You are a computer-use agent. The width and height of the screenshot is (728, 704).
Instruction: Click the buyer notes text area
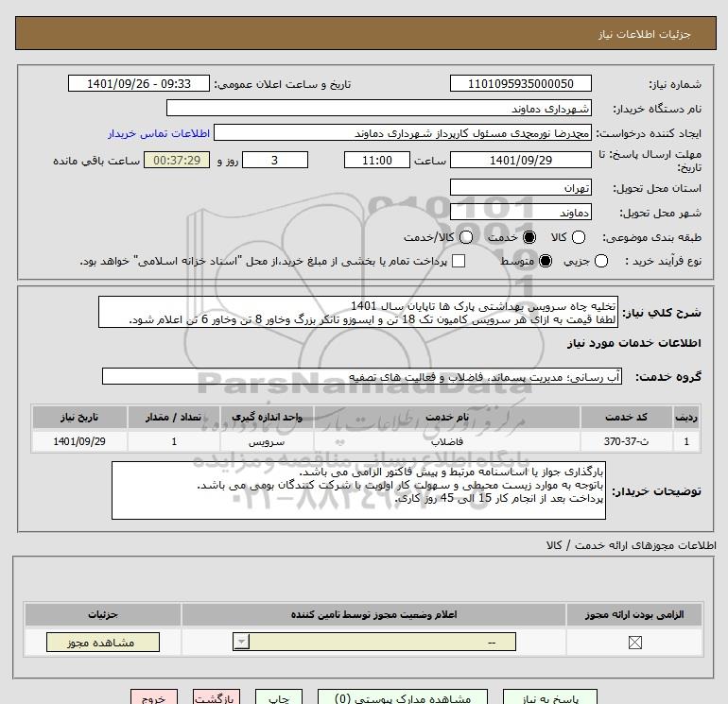coord(358,490)
